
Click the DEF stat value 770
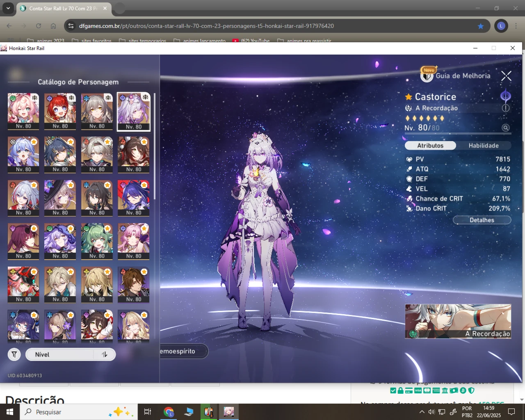[505, 179]
